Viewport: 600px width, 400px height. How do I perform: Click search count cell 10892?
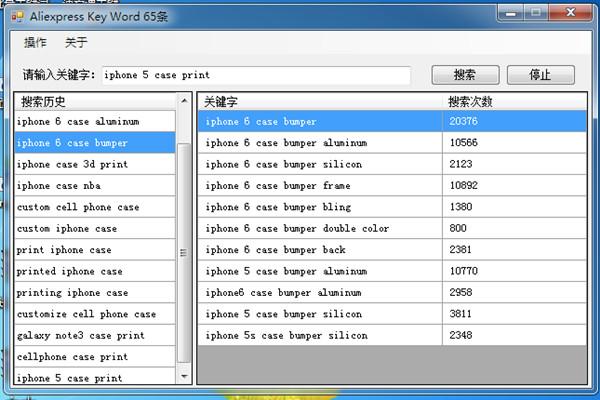[x=515, y=186]
